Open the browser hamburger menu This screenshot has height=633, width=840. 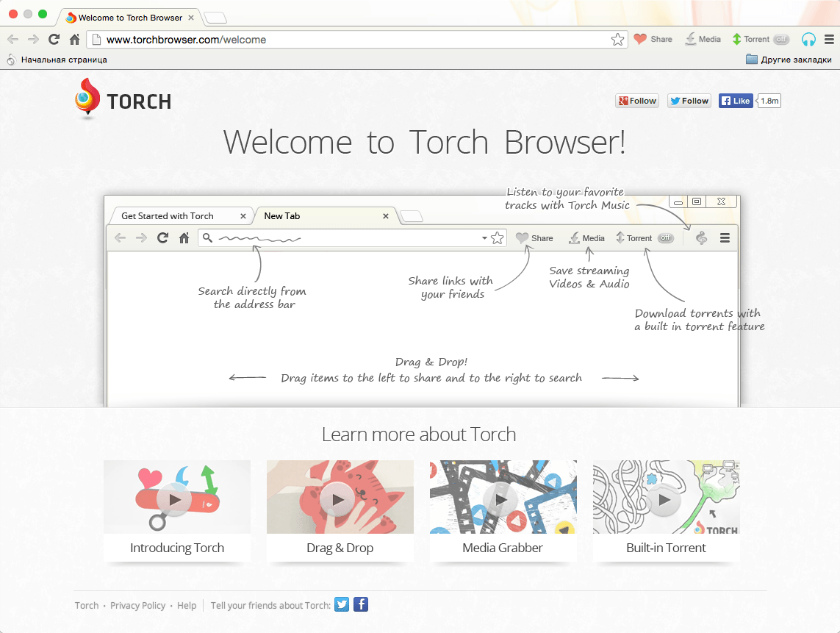[829, 39]
